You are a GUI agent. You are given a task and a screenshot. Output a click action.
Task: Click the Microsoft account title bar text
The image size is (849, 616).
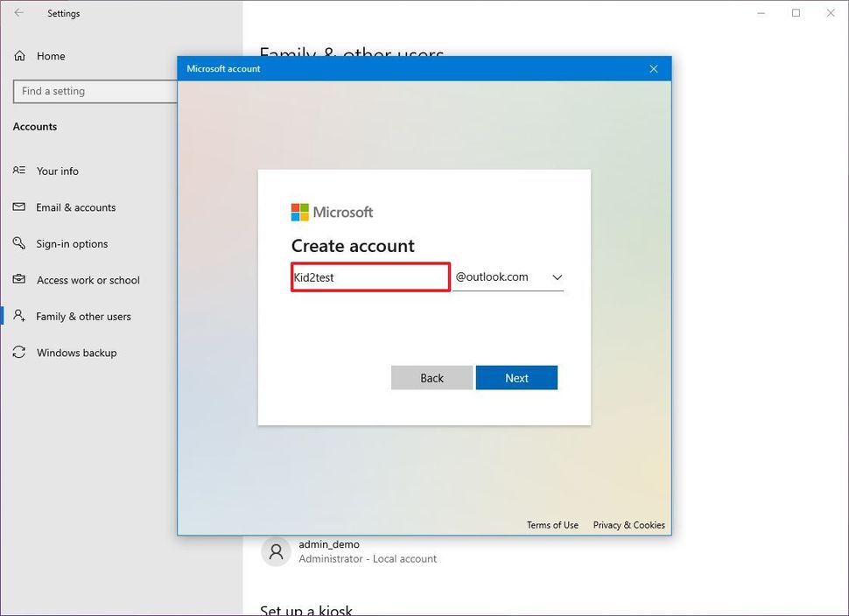point(223,69)
